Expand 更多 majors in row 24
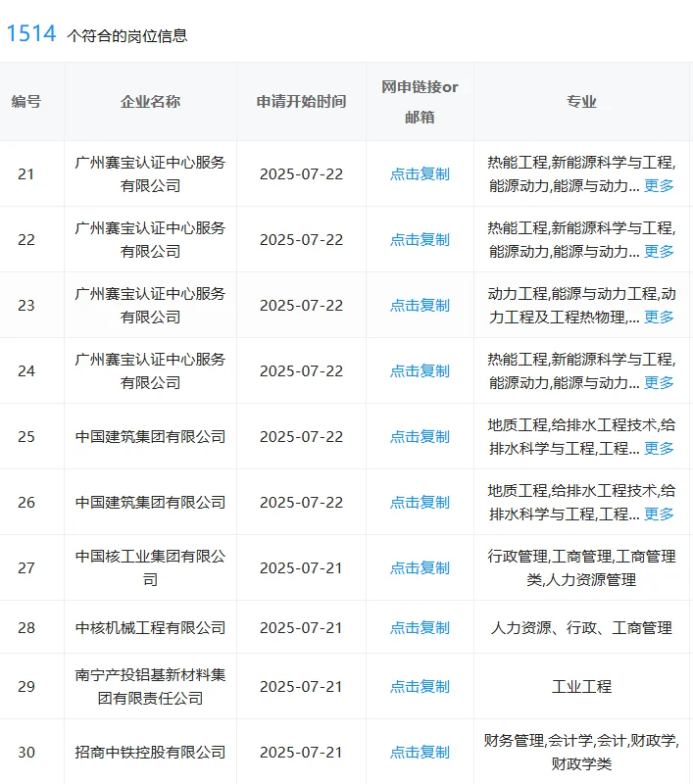693x784 pixels. coord(659,382)
